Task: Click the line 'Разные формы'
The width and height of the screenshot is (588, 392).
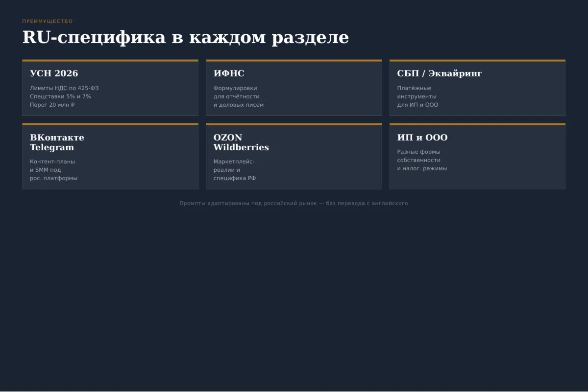Action: click(x=419, y=152)
